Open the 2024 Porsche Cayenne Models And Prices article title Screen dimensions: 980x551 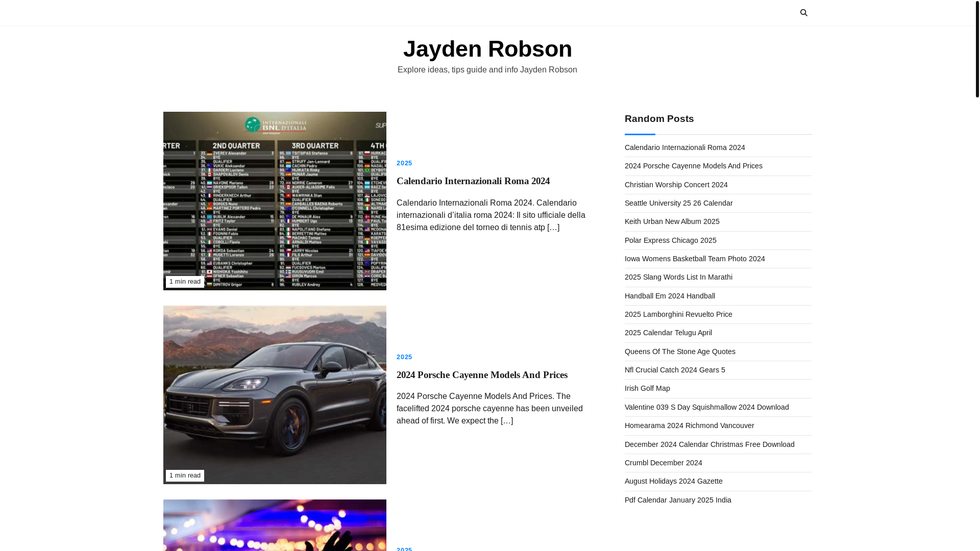pyautogui.click(x=482, y=375)
